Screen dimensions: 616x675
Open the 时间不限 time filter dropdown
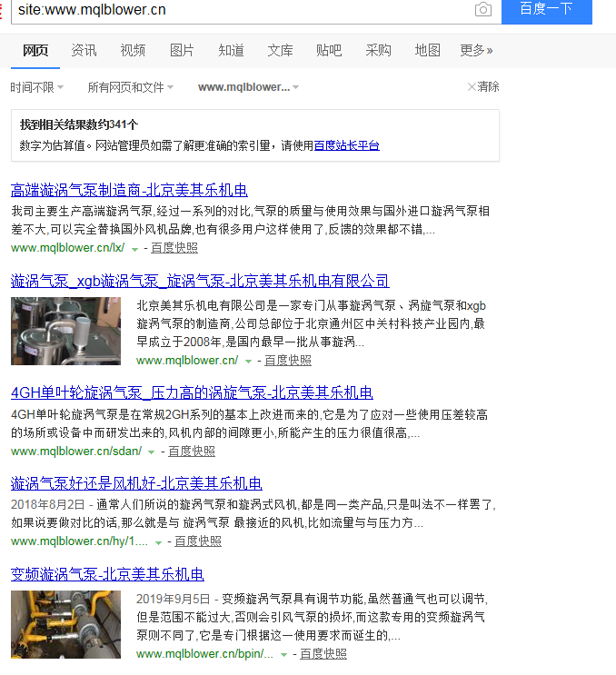tap(37, 87)
